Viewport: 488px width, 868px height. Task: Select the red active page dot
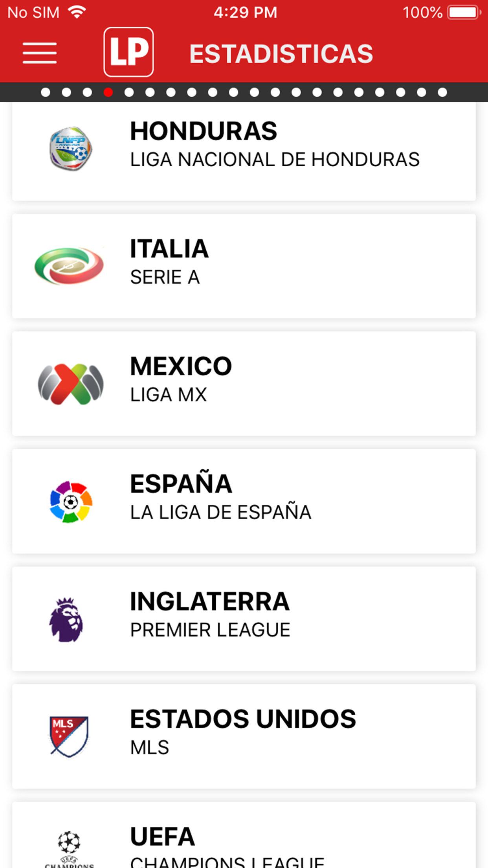click(x=108, y=92)
